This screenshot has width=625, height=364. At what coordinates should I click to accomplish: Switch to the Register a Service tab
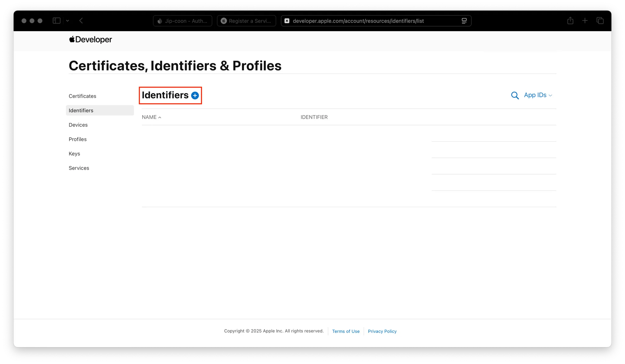pyautogui.click(x=246, y=21)
